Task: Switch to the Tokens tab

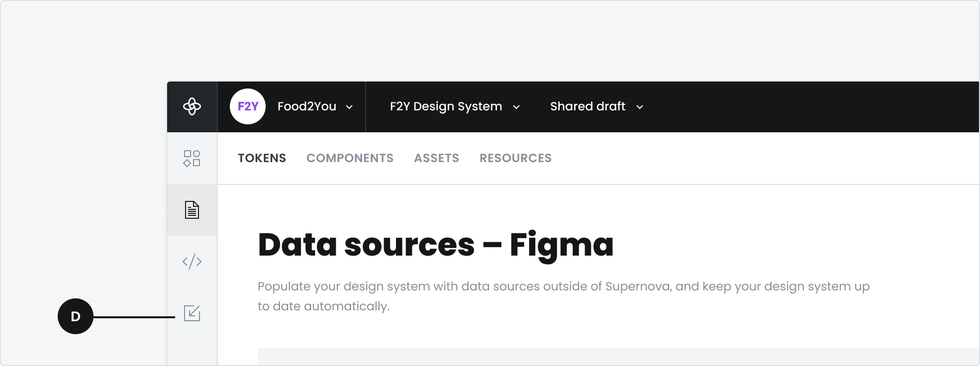Action: click(x=262, y=158)
